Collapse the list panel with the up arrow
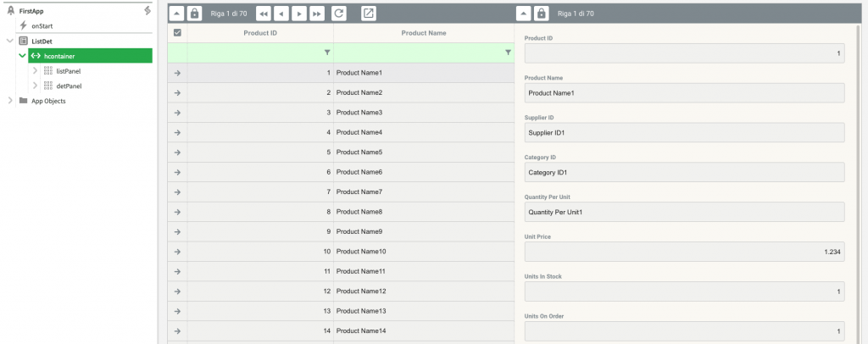Image resolution: width=868 pixels, height=344 pixels. [x=175, y=14]
